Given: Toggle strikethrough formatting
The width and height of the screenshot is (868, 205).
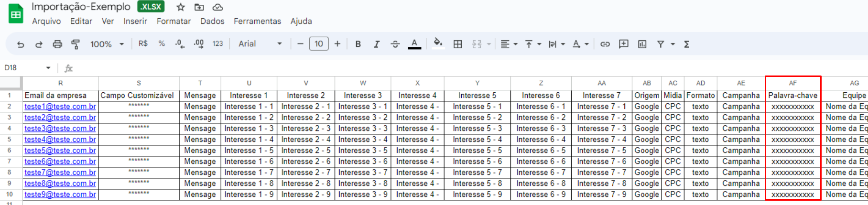Looking at the screenshot, I should coord(395,44).
